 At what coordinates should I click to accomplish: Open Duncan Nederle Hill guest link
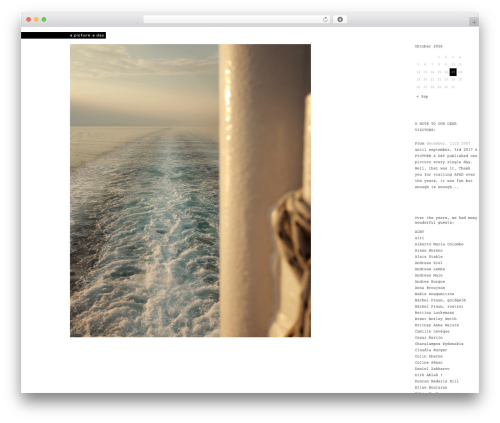point(437,381)
